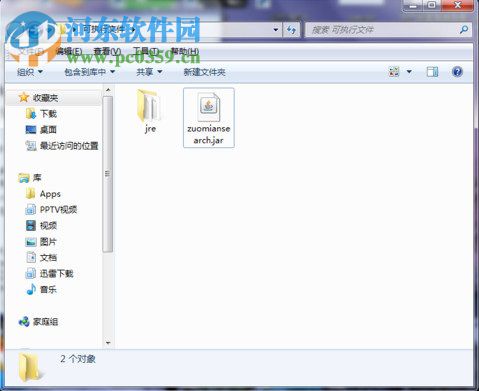The height and width of the screenshot is (391, 479).
Task: Go to 桌面 in the sidebar
Action: 41,130
